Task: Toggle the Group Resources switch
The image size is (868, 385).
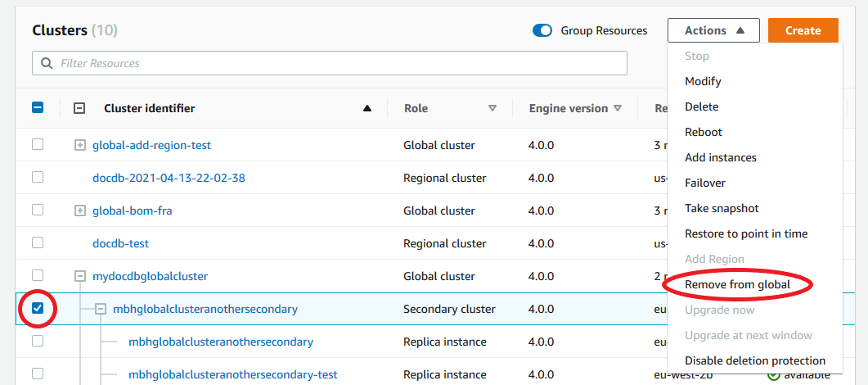Action: pos(542,30)
